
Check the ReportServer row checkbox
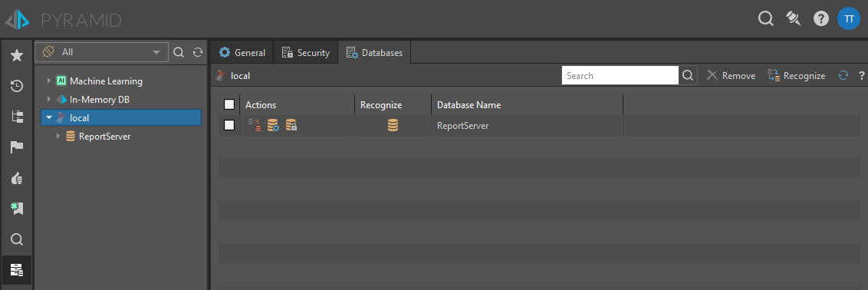coord(229,126)
